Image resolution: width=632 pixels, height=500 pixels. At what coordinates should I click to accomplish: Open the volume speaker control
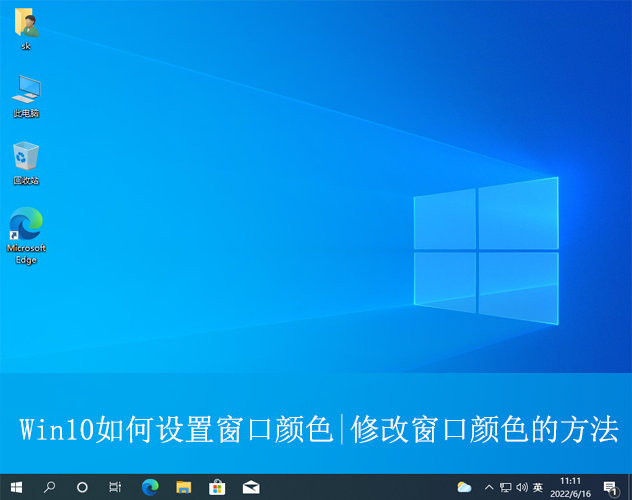pos(521,487)
